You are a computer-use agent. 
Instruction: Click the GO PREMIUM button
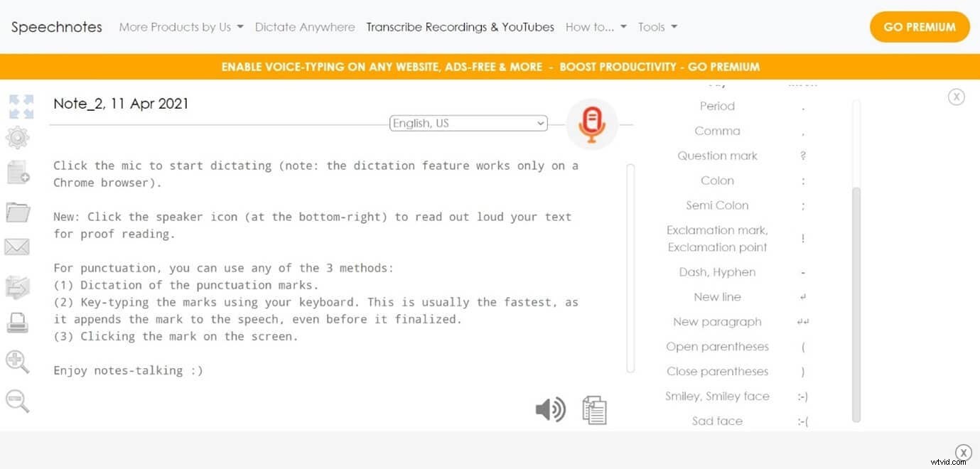(x=919, y=26)
